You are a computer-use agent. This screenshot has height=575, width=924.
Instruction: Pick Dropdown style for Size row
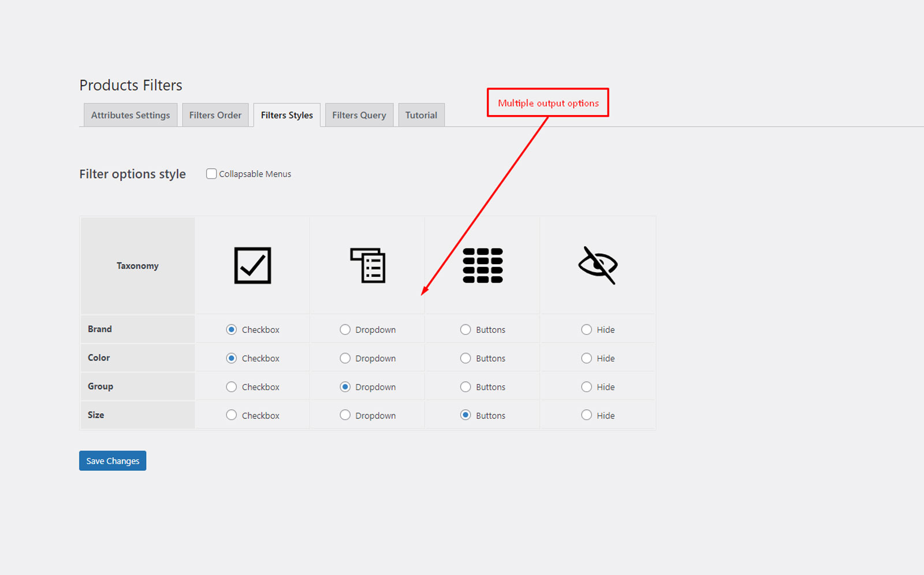[x=345, y=415]
